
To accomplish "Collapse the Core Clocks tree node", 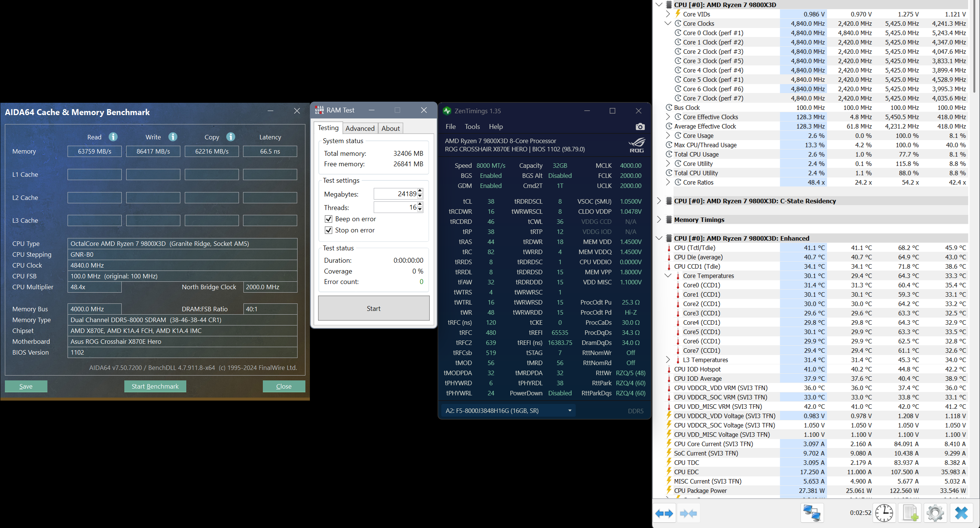I will pos(668,24).
